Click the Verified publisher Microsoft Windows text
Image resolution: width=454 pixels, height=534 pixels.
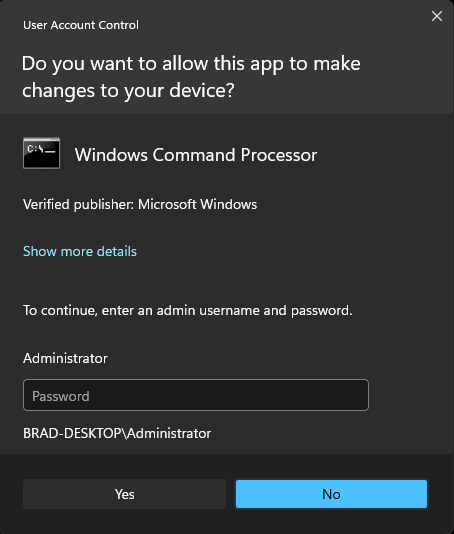pyautogui.click(x=140, y=204)
